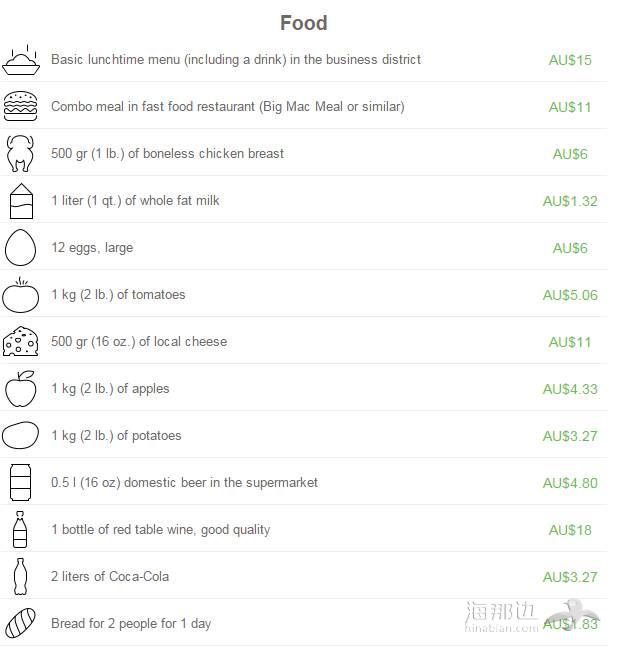The image size is (621, 649).
Task: Click the Coca-Cola bottle icon
Action: click(x=20, y=577)
